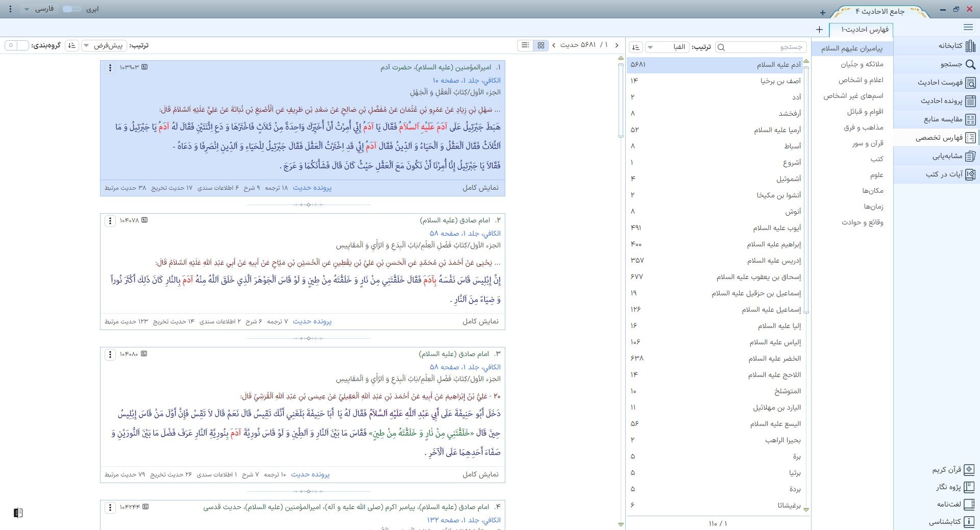Switch hadith list to list view

pos(525,45)
